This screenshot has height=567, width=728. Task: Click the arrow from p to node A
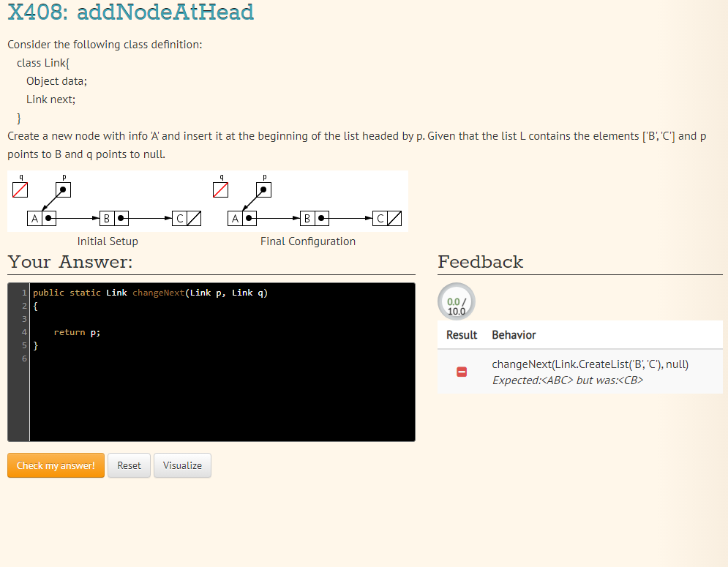[51, 205]
